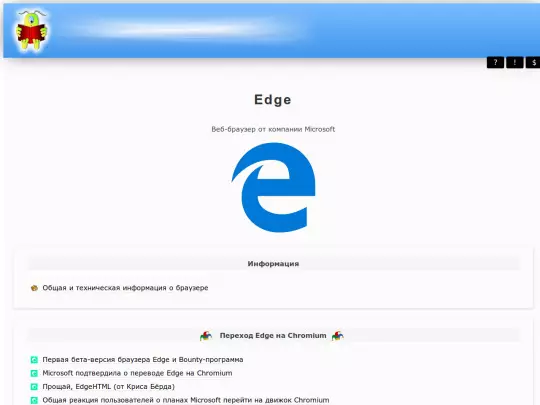Open Прощай, EdgeHTML article link
This screenshot has width=540, height=405.
[x=108, y=386]
